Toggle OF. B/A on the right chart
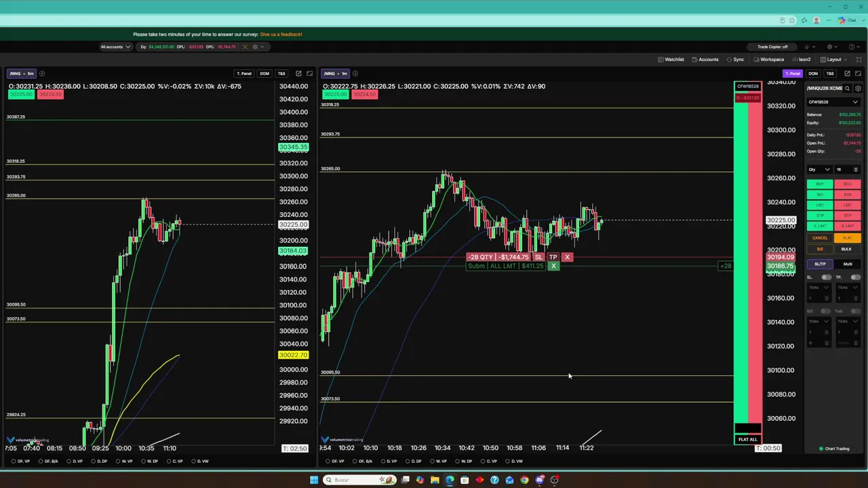 pos(361,462)
